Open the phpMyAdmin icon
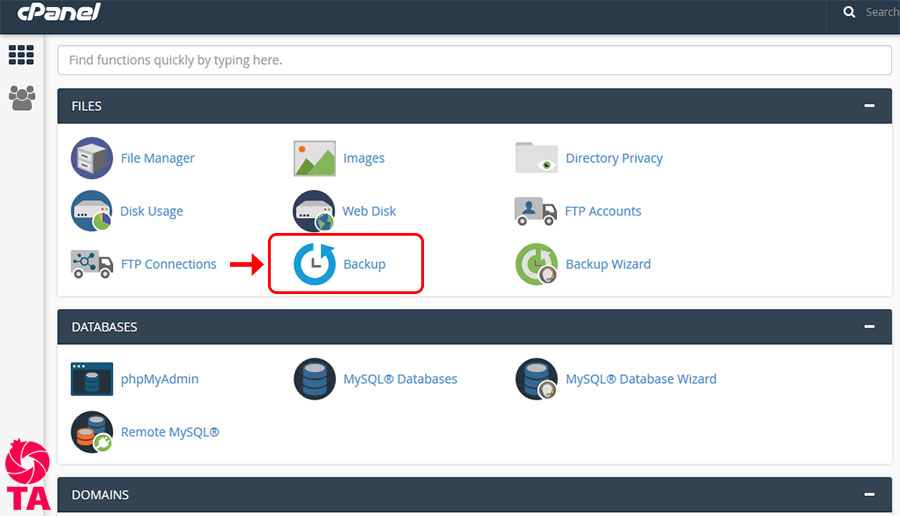This screenshot has width=900, height=516. tap(92, 379)
